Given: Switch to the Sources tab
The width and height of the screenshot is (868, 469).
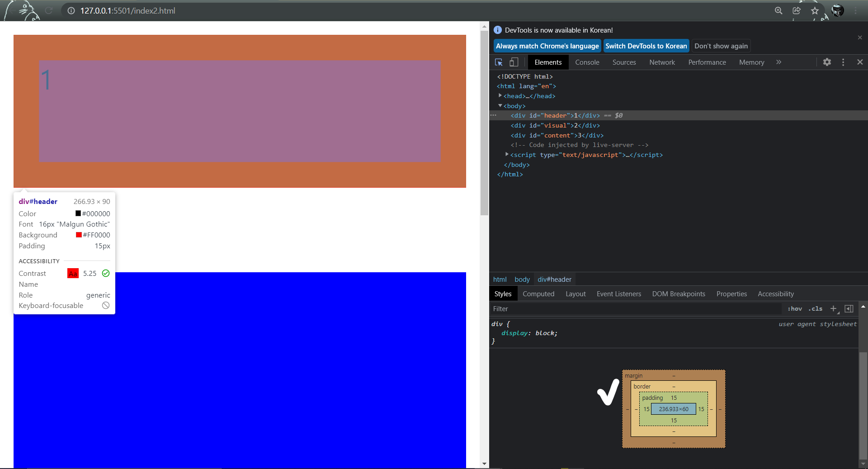Looking at the screenshot, I should (x=624, y=62).
